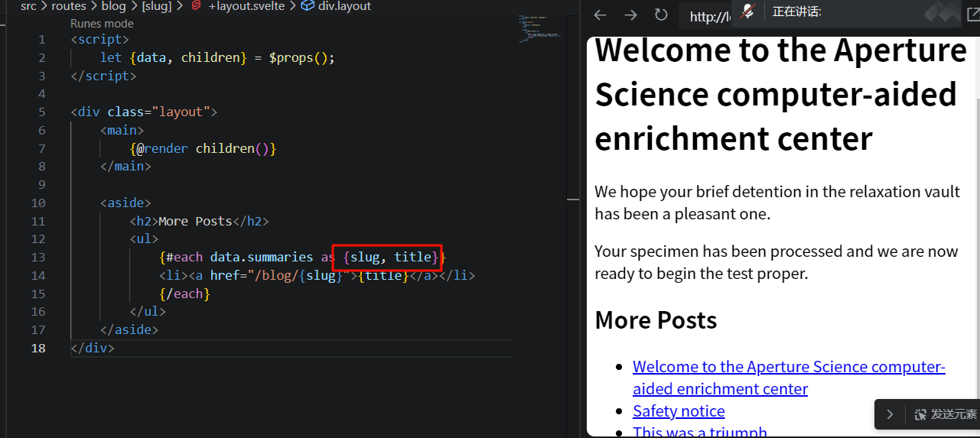Click the div.layout symbol cube icon

(x=308, y=6)
